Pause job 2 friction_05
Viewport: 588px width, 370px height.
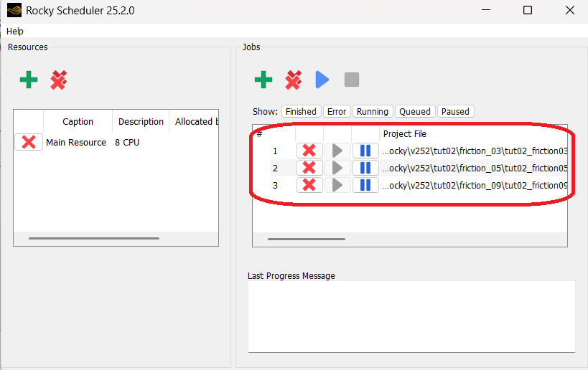tap(365, 168)
